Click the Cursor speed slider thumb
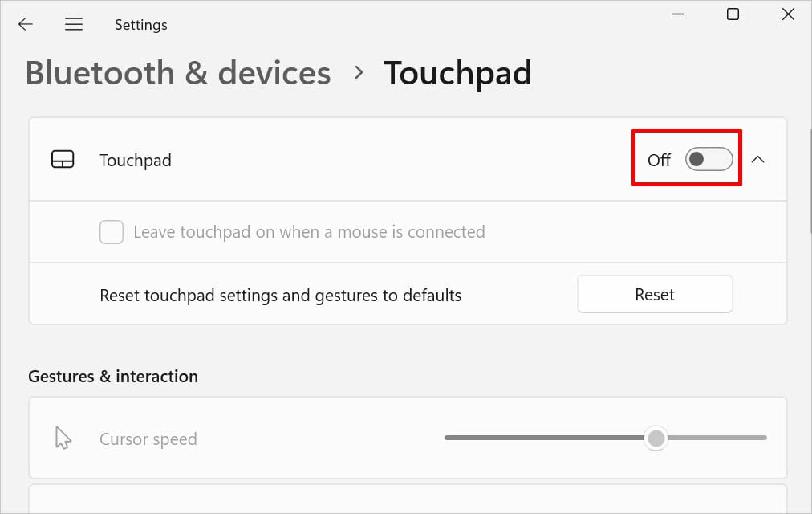 (656, 439)
